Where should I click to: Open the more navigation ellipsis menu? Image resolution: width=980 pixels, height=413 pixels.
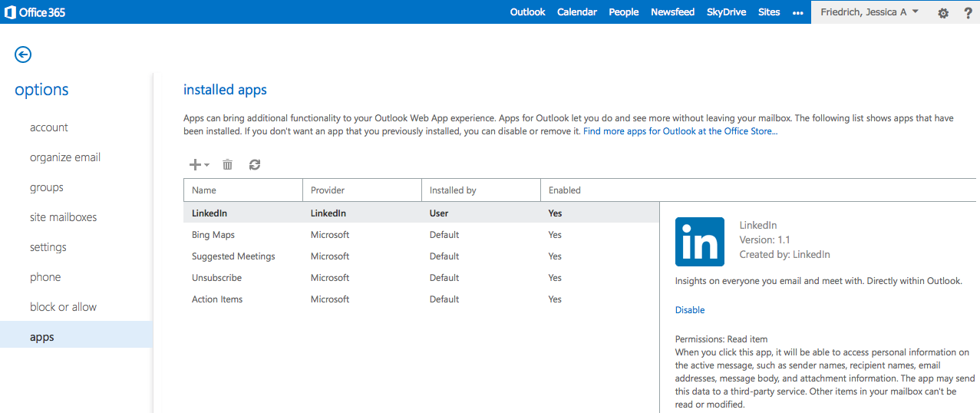(x=797, y=12)
